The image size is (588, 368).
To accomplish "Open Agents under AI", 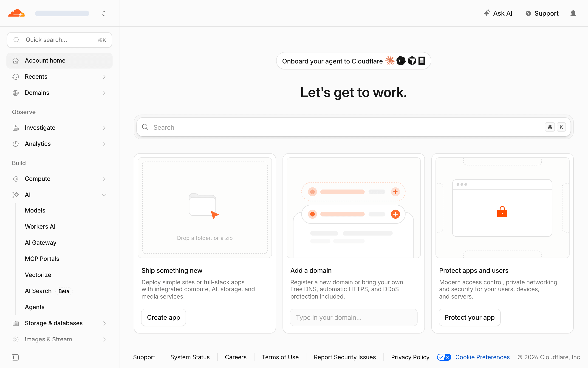I will click(x=34, y=307).
